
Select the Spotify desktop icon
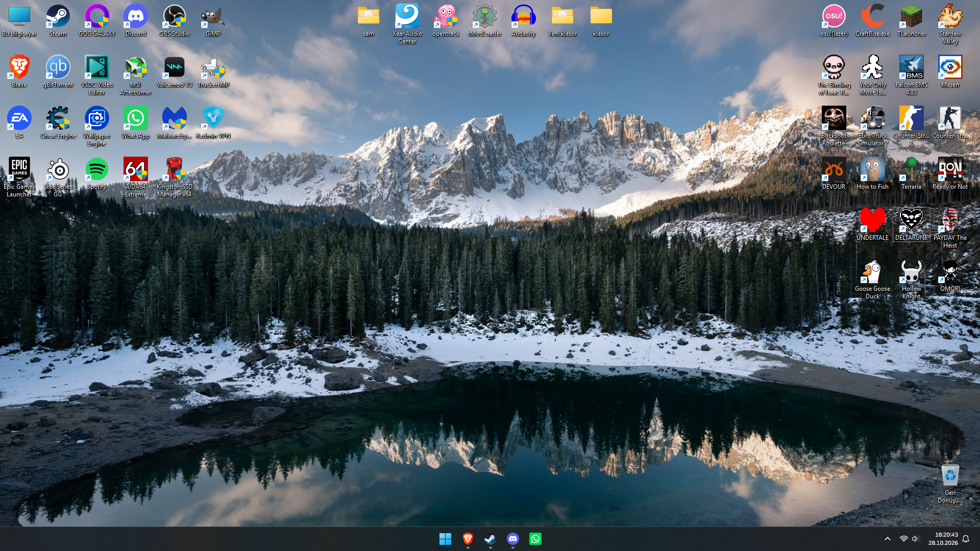[x=97, y=174]
